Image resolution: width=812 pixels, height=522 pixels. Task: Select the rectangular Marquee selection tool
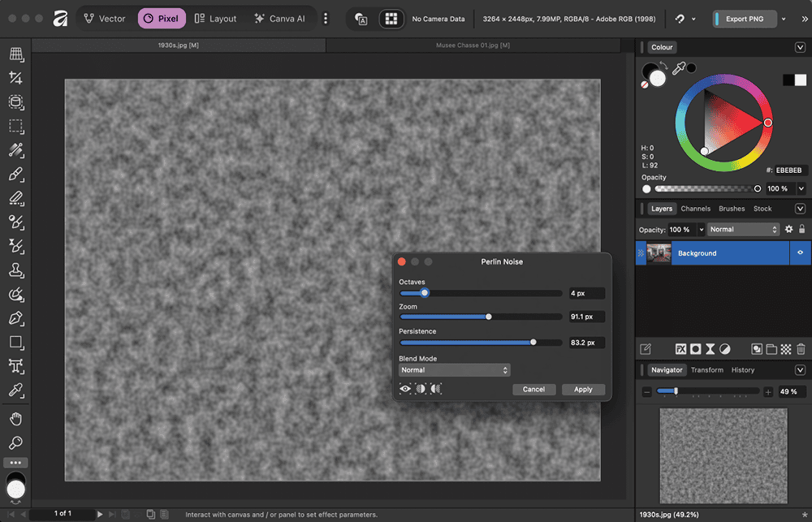click(15, 127)
